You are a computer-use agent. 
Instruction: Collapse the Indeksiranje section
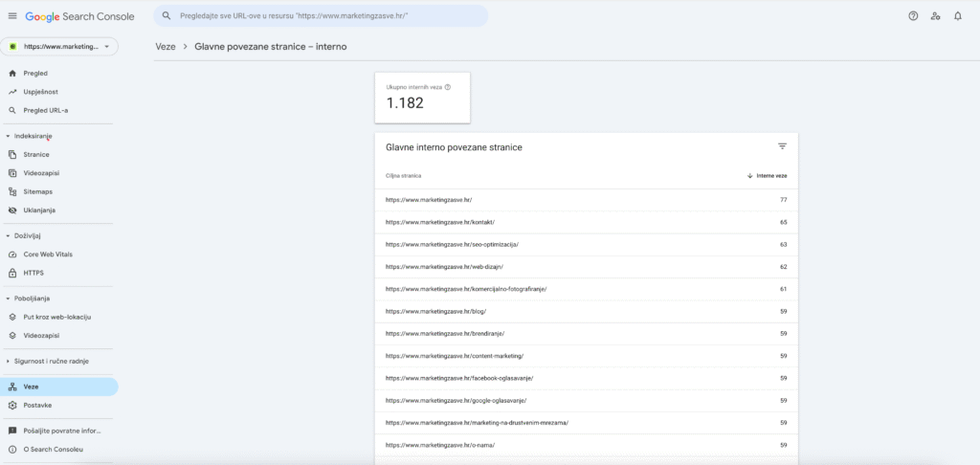[9, 136]
